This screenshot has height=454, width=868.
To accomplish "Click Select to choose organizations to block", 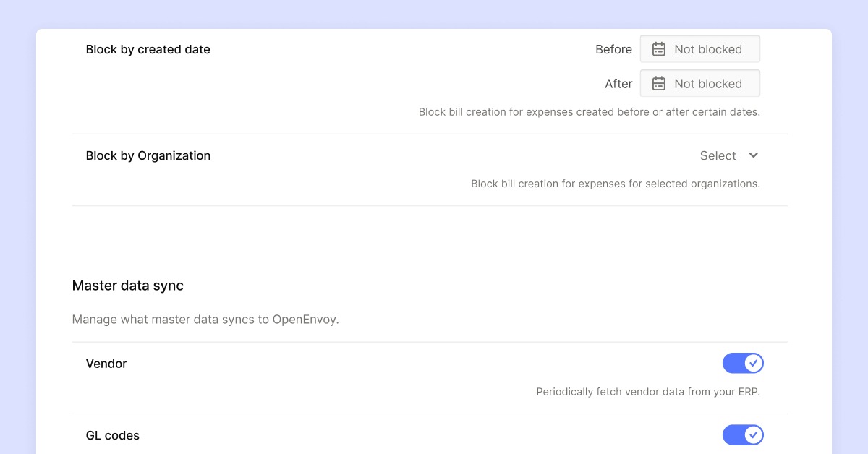I will [717, 155].
